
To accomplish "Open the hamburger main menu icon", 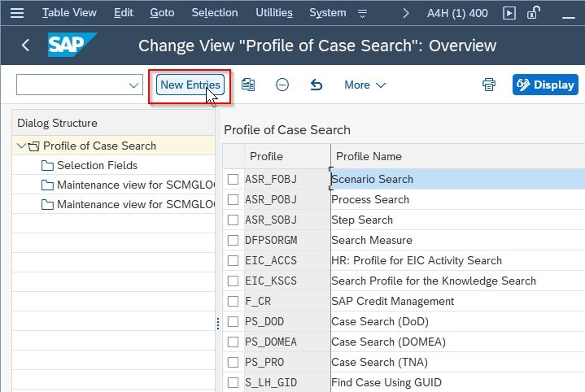I will (17, 13).
